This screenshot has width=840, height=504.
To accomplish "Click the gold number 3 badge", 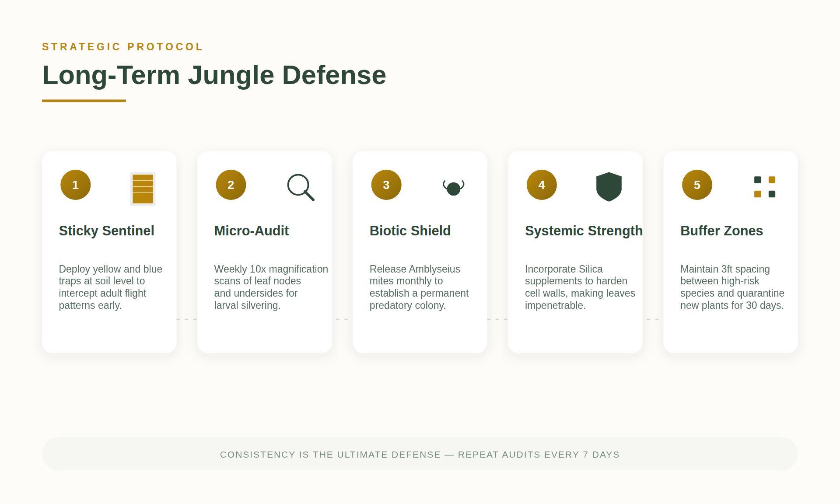I will point(386,185).
